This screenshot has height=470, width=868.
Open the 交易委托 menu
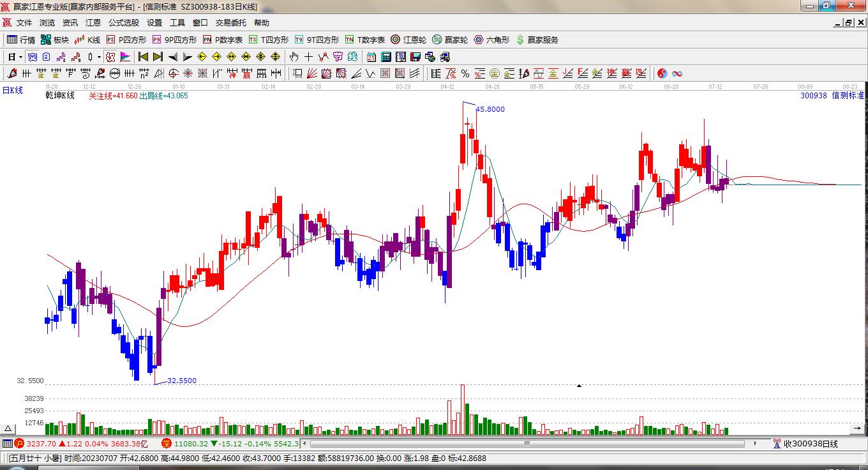(231, 22)
